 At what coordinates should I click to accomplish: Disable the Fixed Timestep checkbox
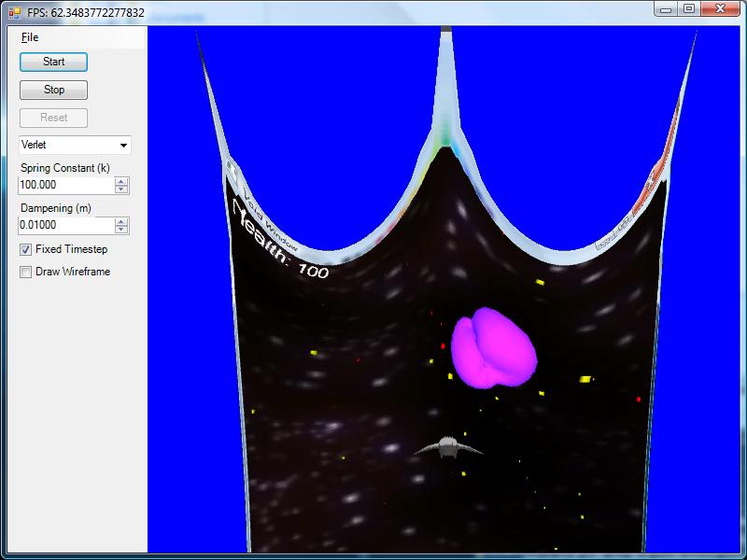26,250
